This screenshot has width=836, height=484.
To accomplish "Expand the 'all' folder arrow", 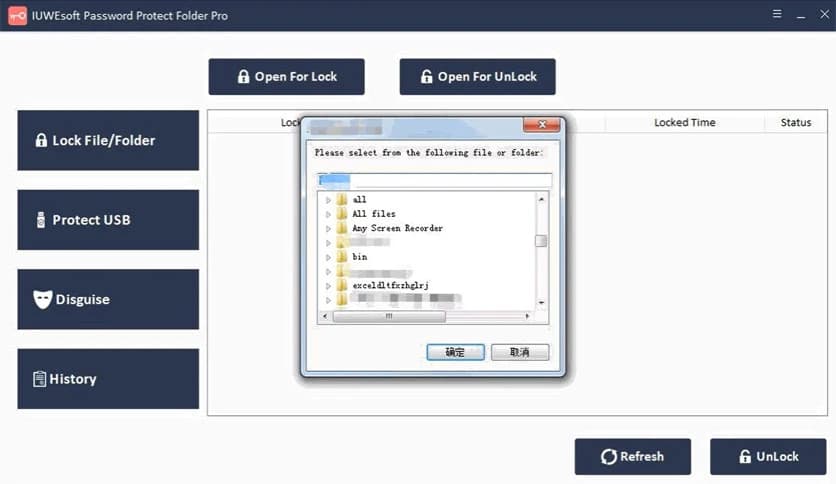I will coord(328,200).
